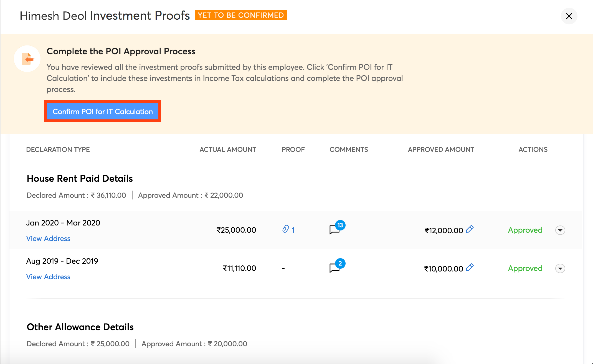Expand actions dropdown for Jan 2020 - Mar 2020
The width and height of the screenshot is (593, 364).
click(560, 230)
